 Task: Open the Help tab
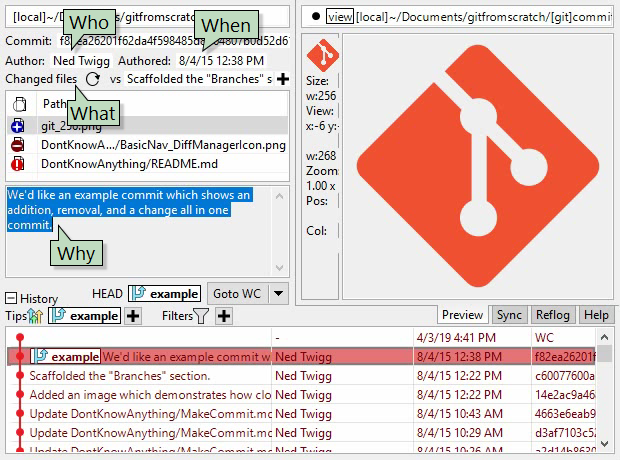(596, 315)
